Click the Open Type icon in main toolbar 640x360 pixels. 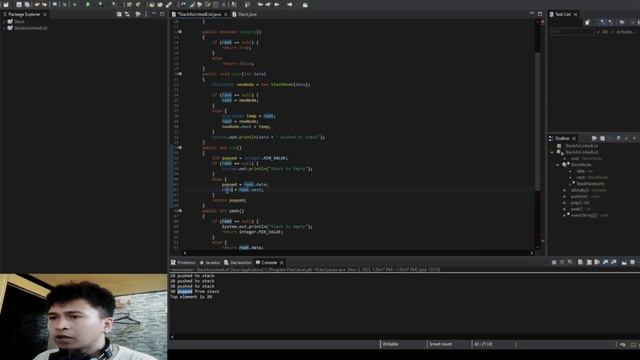[152, 4]
